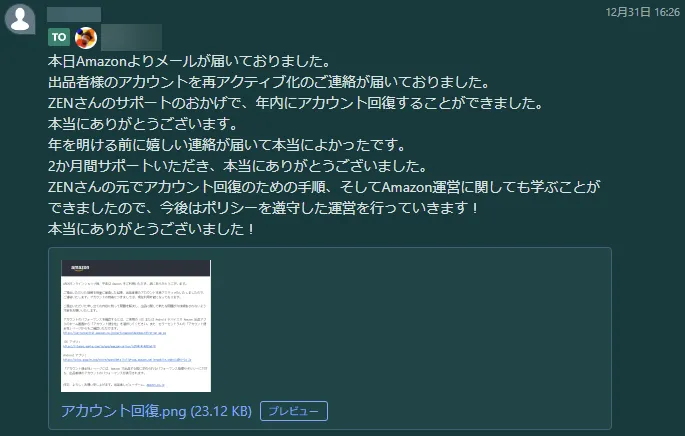Viewport: 685px width, 436px height.
Task: Open アカウント回復.png file link
Action: (x=156, y=411)
